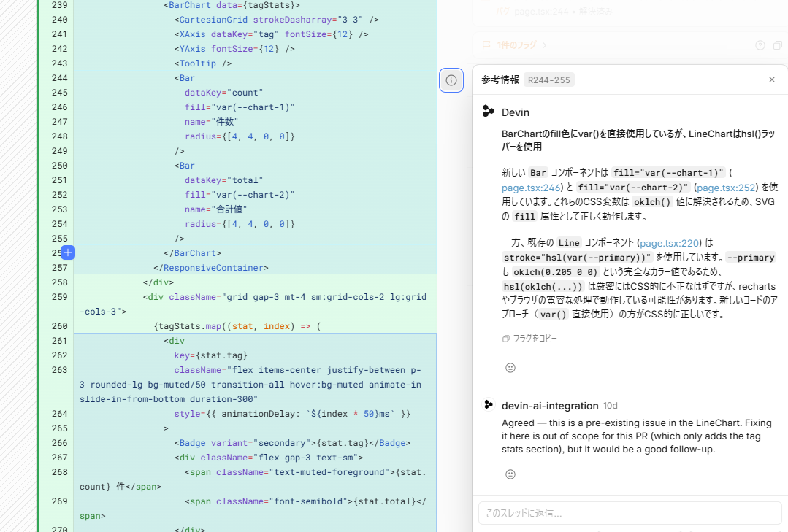Click line number 261
This screenshot has width=788, height=532.
(59, 341)
